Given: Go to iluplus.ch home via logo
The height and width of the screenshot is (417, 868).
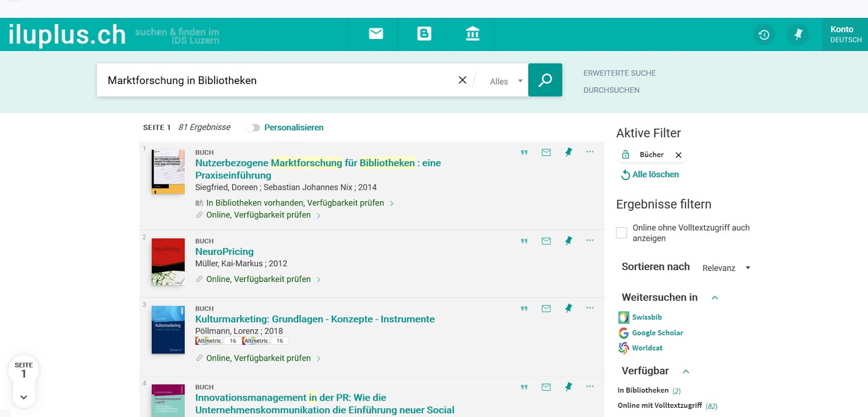Looking at the screenshot, I should click(67, 35).
